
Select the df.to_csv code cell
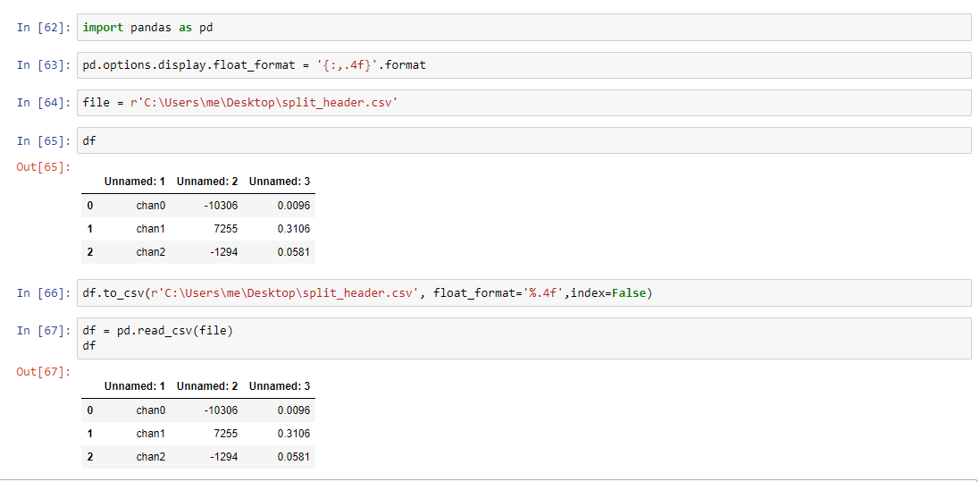[524, 292]
